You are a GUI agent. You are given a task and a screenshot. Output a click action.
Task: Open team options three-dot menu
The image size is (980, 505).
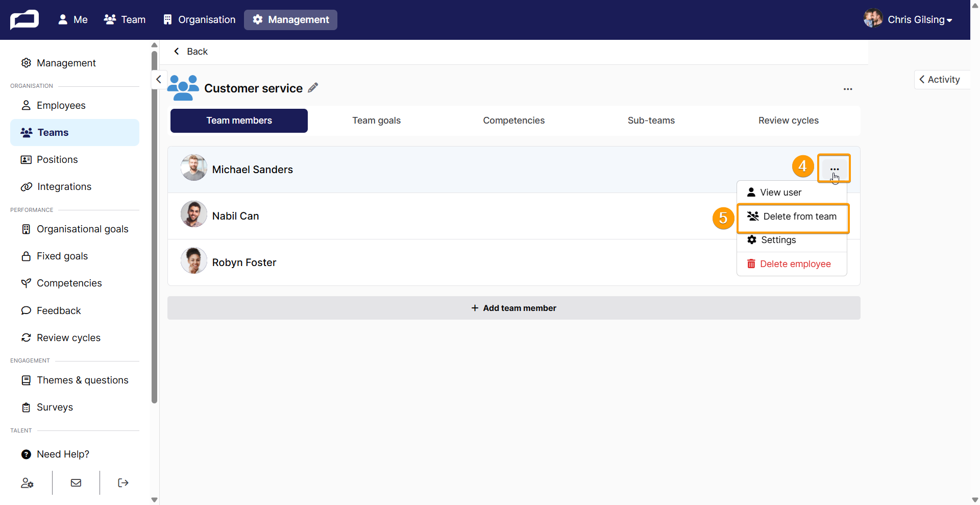[848, 89]
